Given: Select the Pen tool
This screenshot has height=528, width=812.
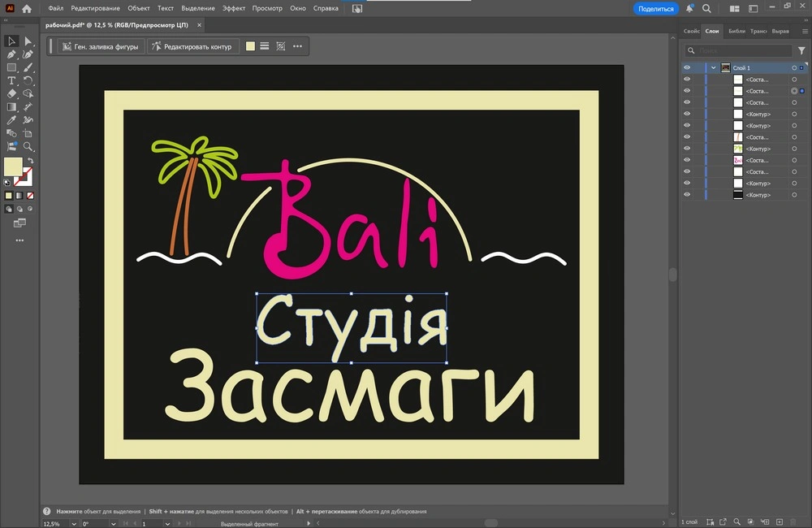Looking at the screenshot, I should (x=11, y=54).
